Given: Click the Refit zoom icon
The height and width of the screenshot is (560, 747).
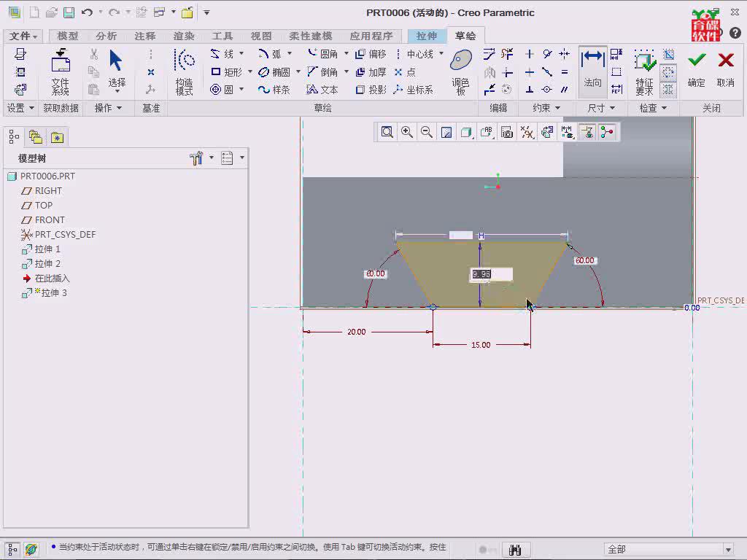Looking at the screenshot, I should click(x=387, y=132).
